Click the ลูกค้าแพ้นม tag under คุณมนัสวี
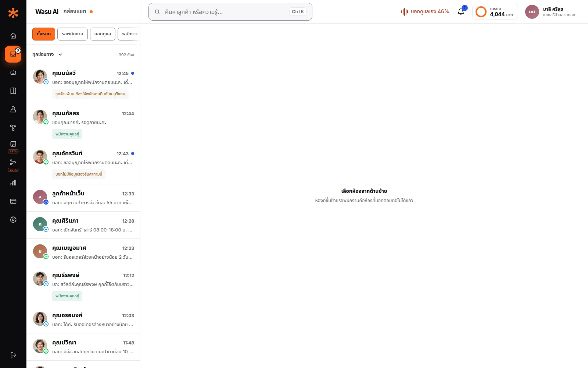The height and width of the screenshot is (368, 588). click(x=90, y=94)
